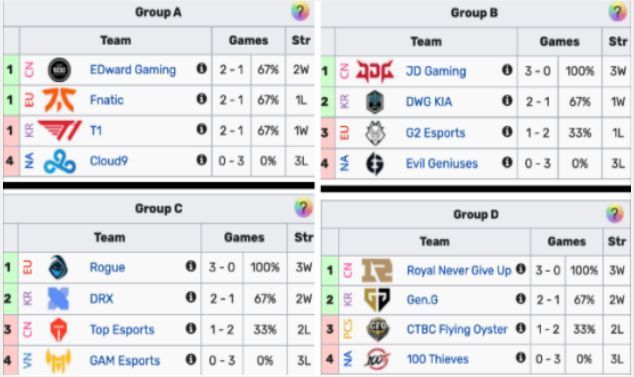Click the Group C rainbow help icon
Screen dimensions: 634x377
303,208
